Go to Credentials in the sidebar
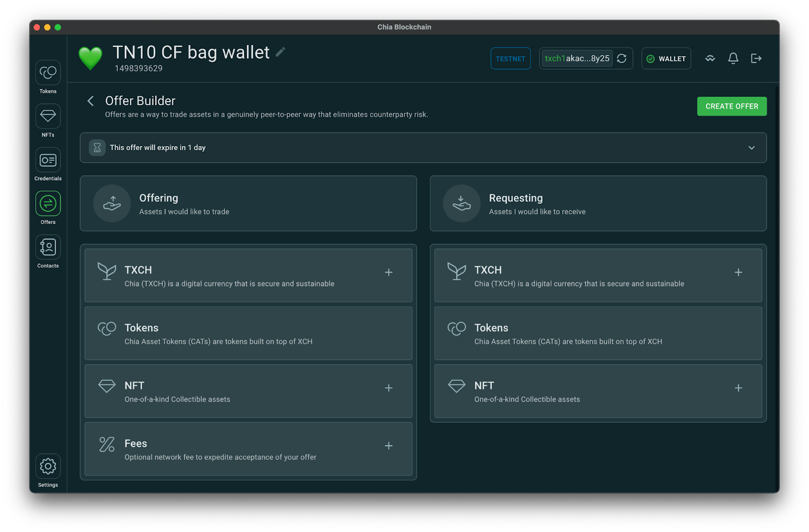 [48, 160]
